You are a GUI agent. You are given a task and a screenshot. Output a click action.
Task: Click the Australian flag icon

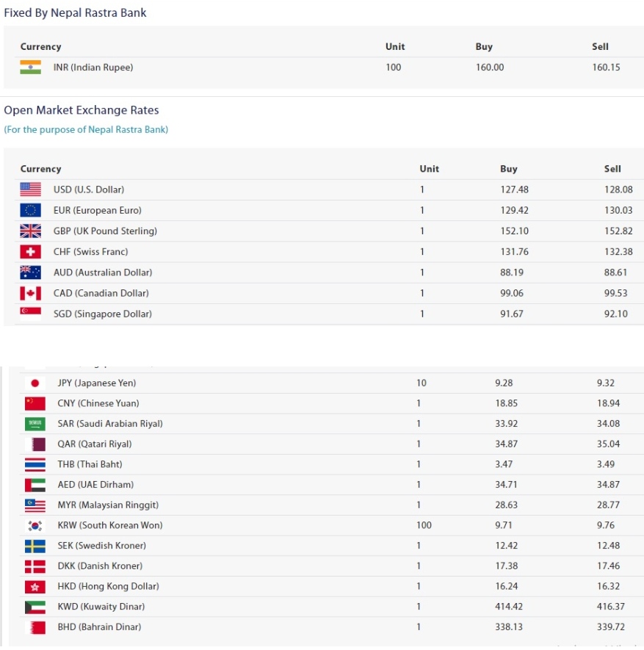[30, 272]
